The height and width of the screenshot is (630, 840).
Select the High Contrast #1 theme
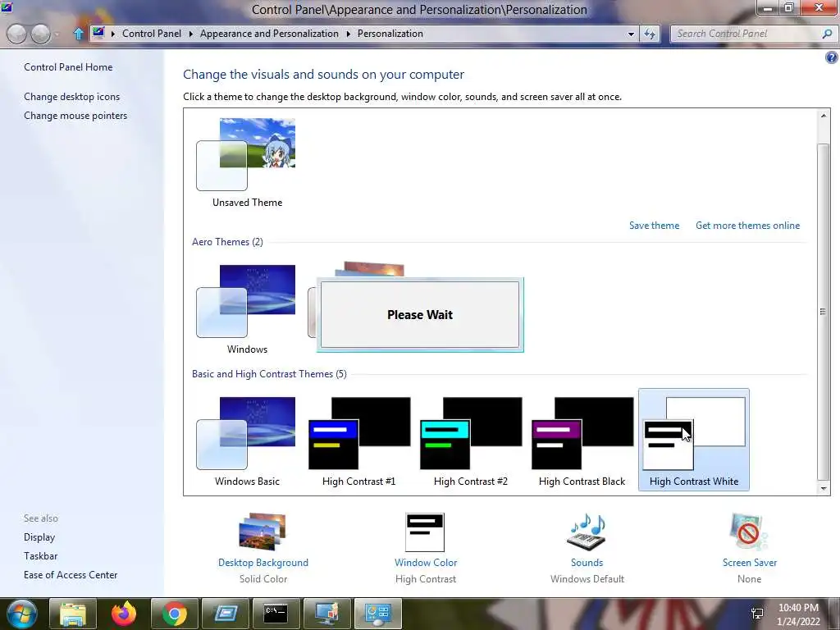point(359,441)
